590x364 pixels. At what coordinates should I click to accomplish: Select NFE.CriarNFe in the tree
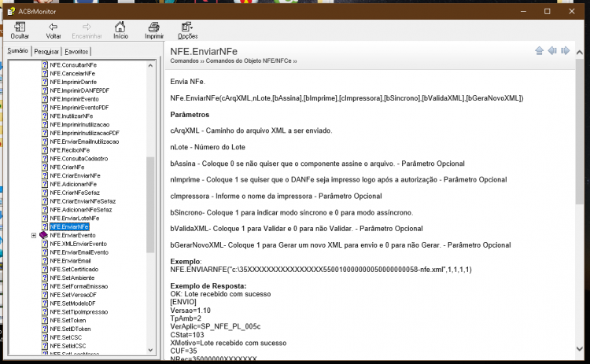[67, 167]
